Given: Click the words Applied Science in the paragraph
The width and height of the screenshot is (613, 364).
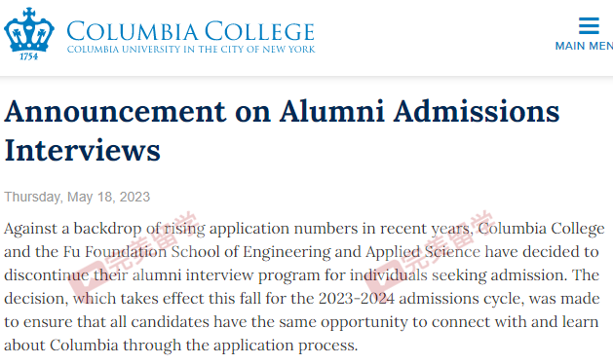Looking at the screenshot, I should click(423, 252).
